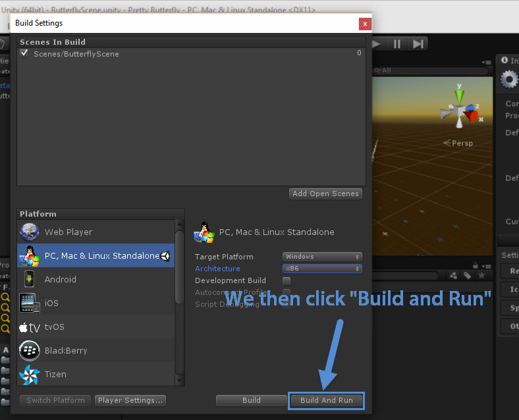The height and width of the screenshot is (420, 519).
Task: Click the Add Open Scenes button
Action: 325,194
